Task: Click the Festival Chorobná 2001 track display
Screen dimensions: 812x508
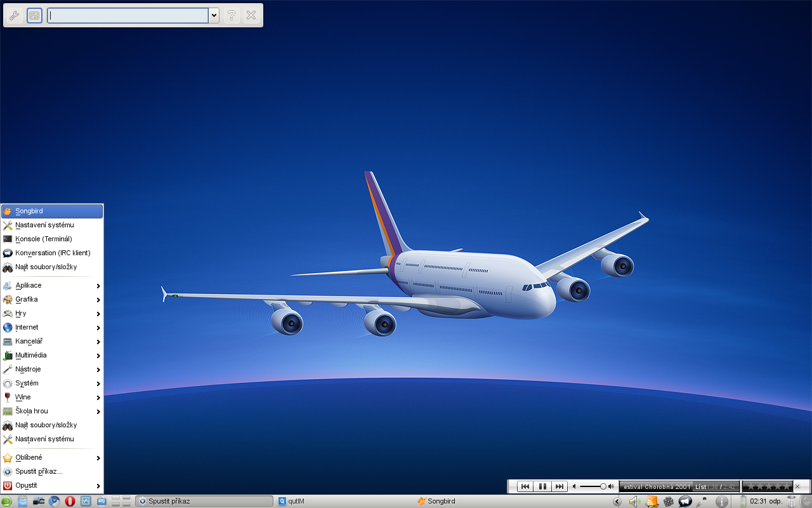Action: tap(679, 486)
